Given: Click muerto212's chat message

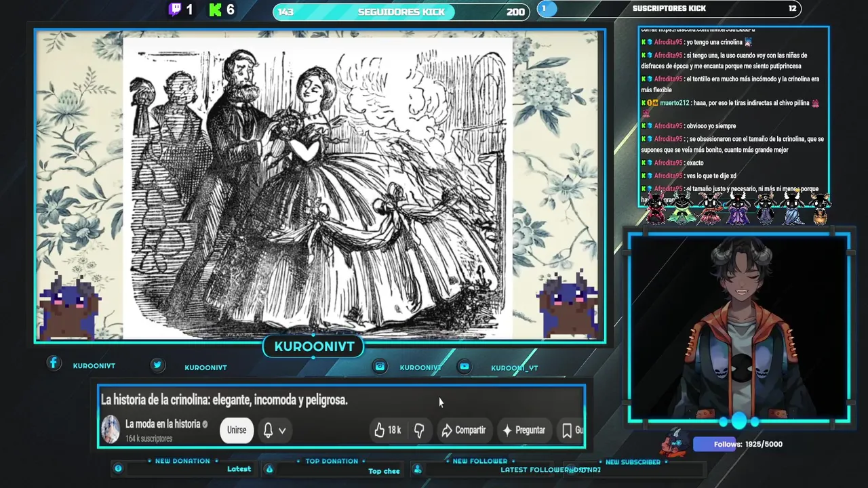Looking at the screenshot, I should [x=730, y=108].
